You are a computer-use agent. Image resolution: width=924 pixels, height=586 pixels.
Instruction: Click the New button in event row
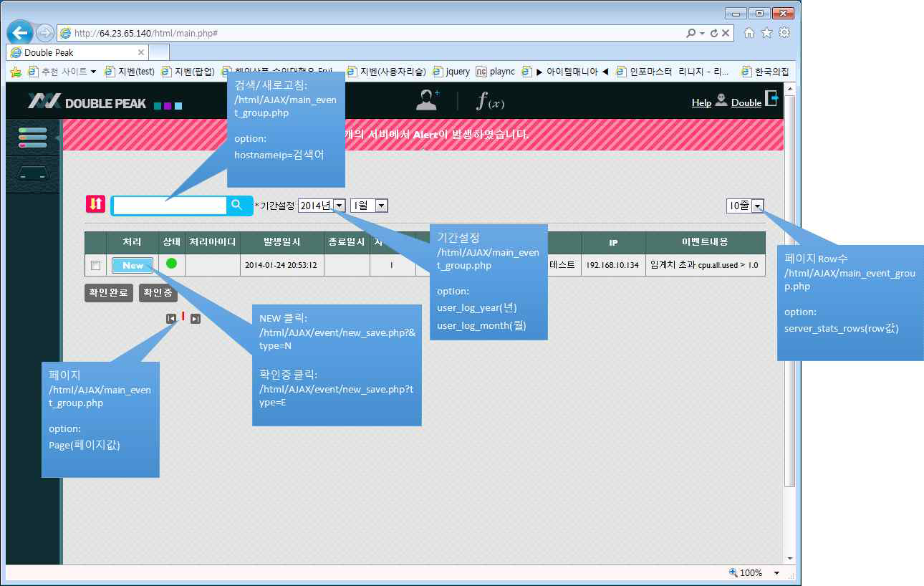(133, 266)
